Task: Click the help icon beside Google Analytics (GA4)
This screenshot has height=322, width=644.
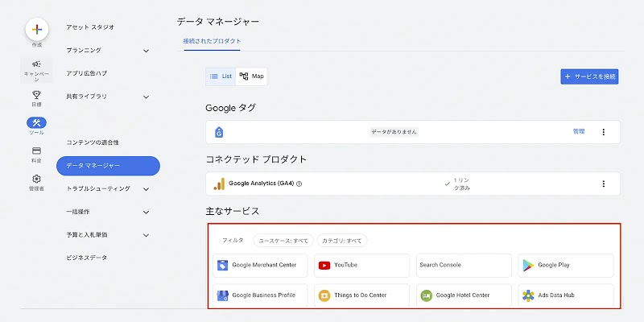Action: (299, 184)
